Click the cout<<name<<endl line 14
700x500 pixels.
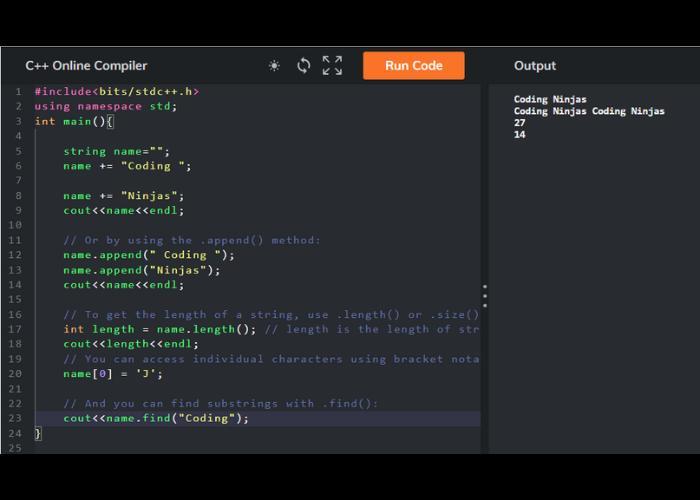point(124,285)
